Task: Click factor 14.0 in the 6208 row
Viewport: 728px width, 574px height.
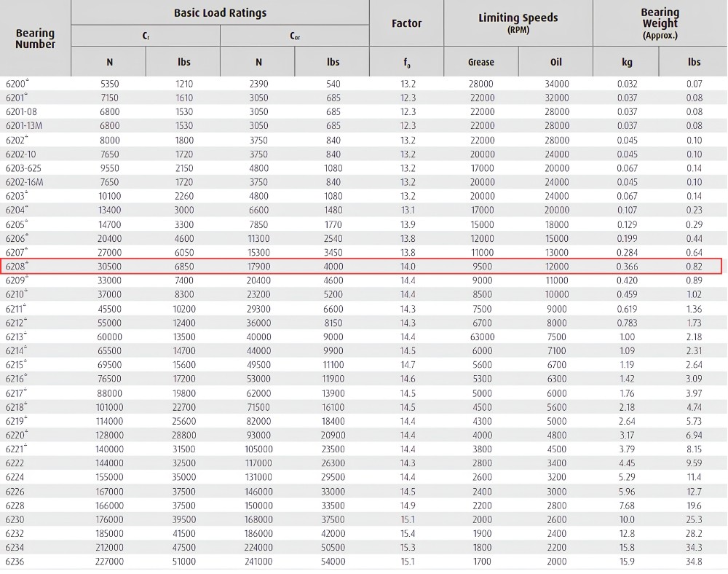Action: click(408, 267)
